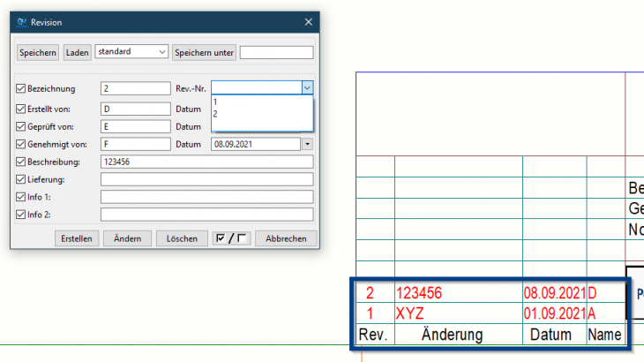Click date 08.09.2021 in revision table

pyautogui.click(x=555, y=293)
